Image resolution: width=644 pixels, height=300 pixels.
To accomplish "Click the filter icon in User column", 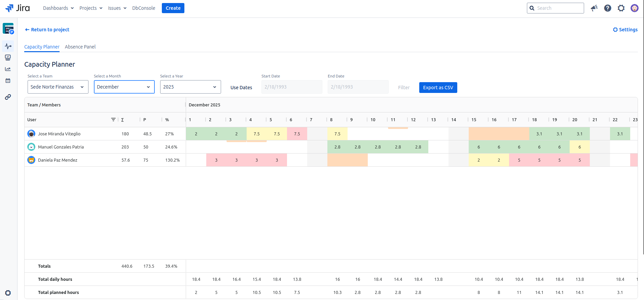I will [113, 120].
